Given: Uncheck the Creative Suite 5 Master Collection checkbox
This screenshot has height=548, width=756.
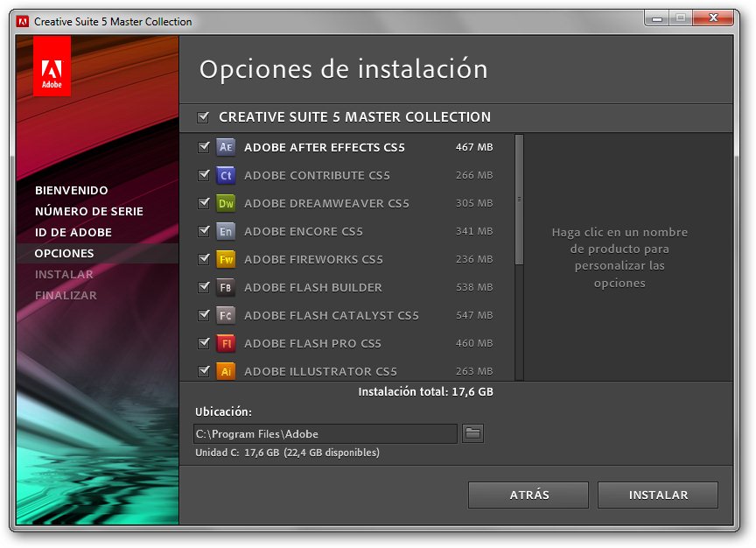Looking at the screenshot, I should [x=203, y=116].
